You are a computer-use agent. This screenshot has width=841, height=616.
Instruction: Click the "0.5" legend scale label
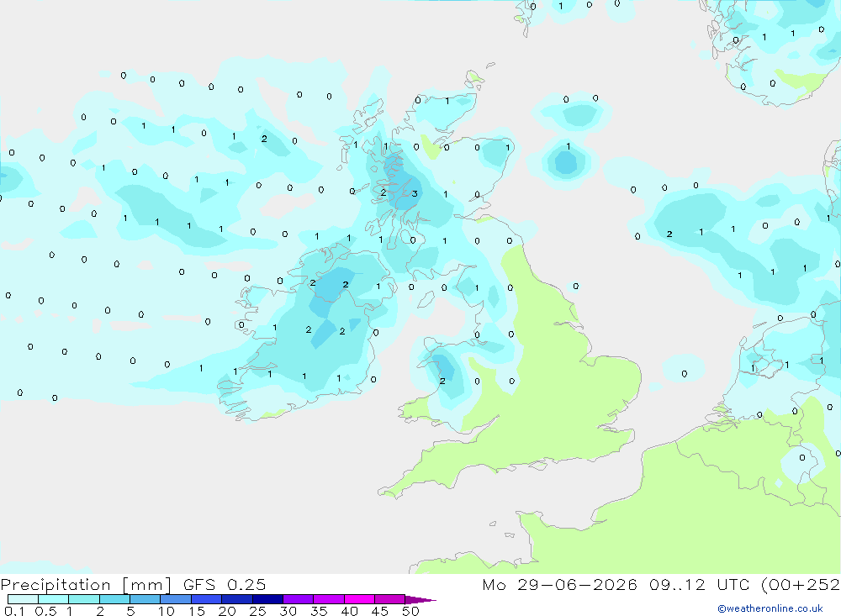pos(45,611)
